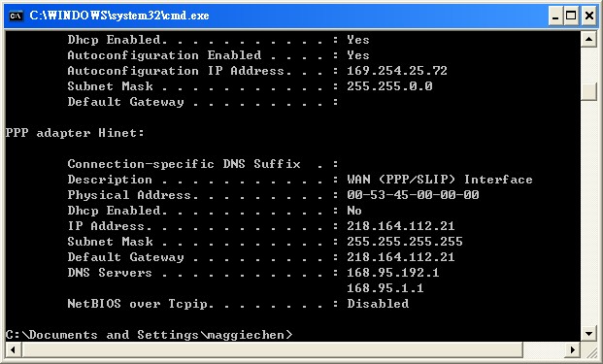The width and height of the screenshot is (603, 364).
Task: Open the cmd.exe system menu icon
Action: 17,16
